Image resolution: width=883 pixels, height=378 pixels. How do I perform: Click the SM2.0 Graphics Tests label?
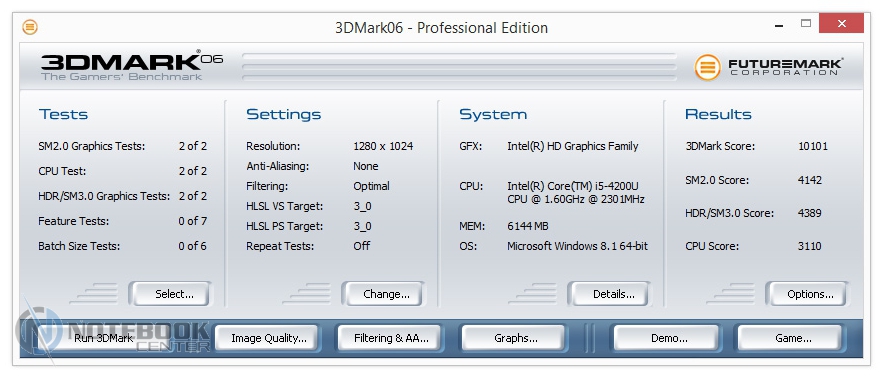click(92, 146)
